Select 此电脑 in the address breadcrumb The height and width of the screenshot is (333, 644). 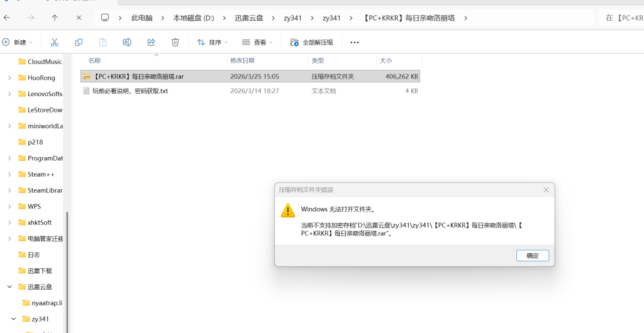coord(142,18)
